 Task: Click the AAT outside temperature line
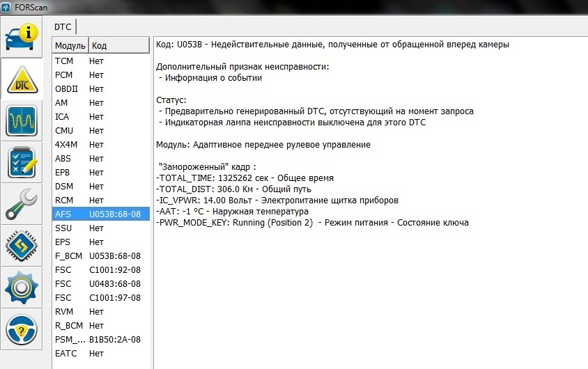(x=232, y=212)
